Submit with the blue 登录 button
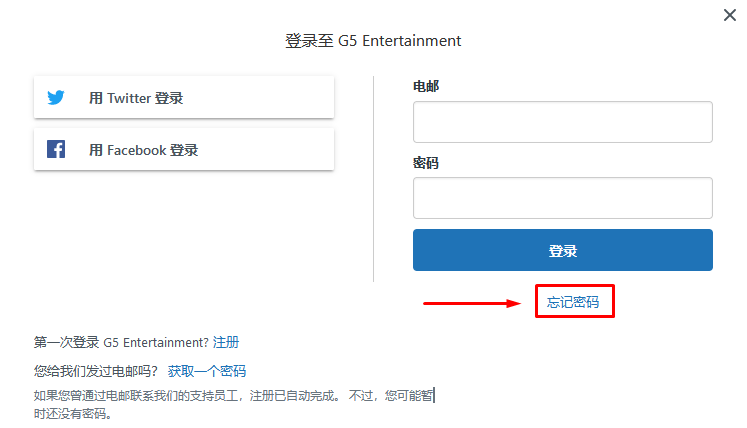Image resolution: width=747 pixels, height=428 pixels. click(x=563, y=250)
